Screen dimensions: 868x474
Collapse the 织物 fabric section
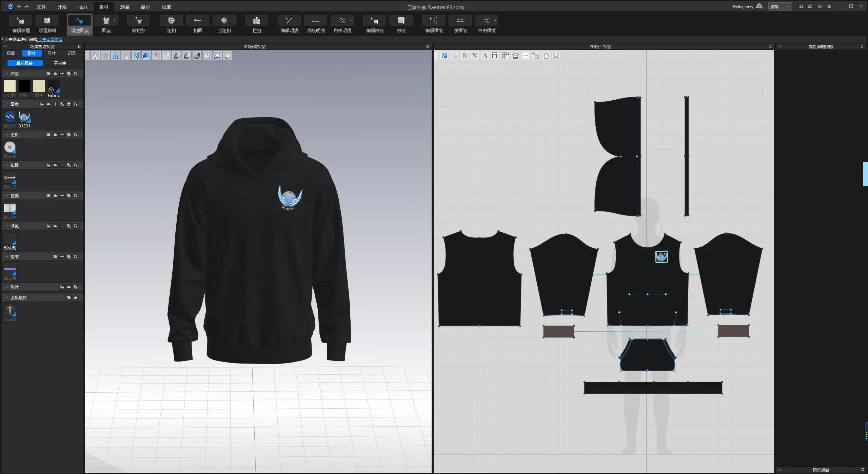click(7, 74)
